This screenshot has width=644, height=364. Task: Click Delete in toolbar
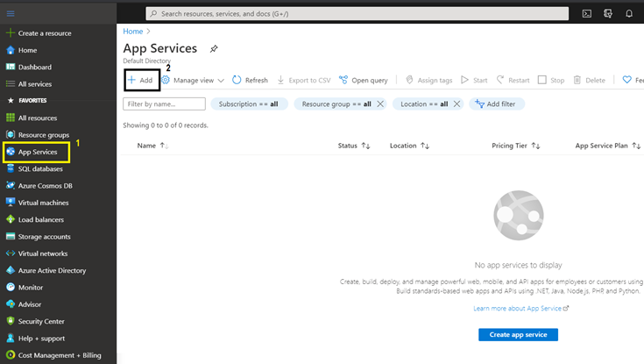(589, 80)
